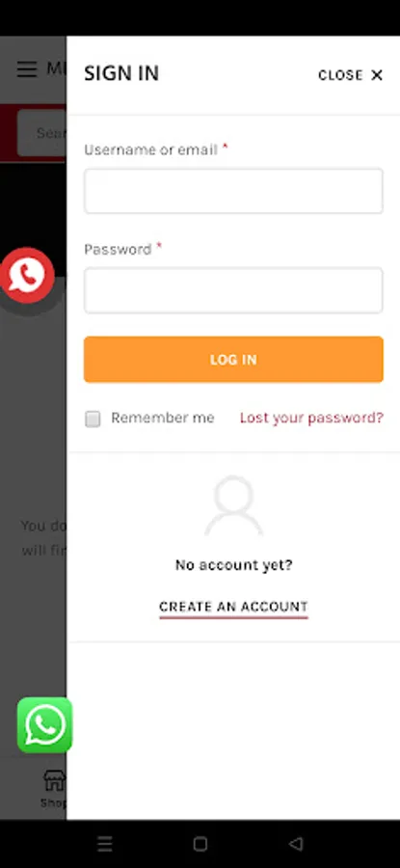Image resolution: width=400 pixels, height=868 pixels.
Task: Click the Remember me label text
Action: pos(163,418)
